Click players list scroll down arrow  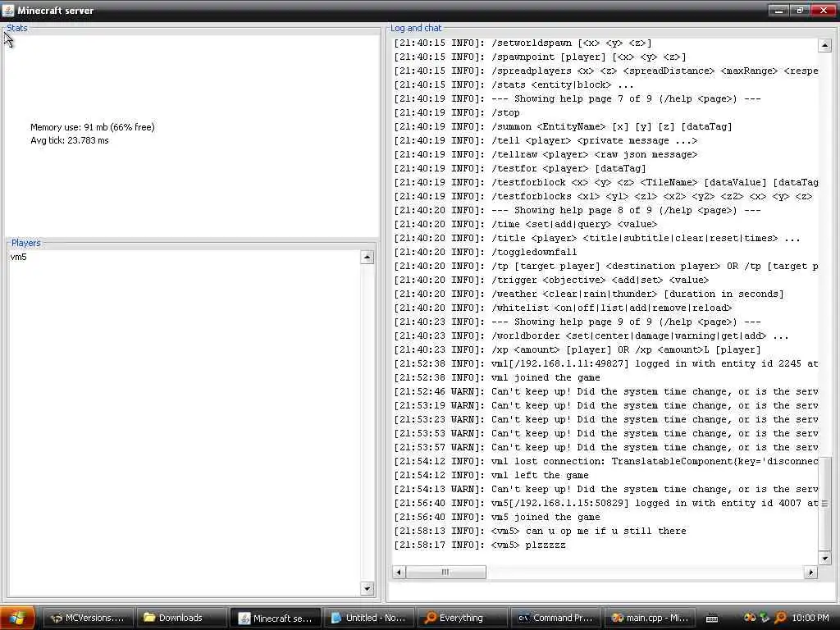(x=367, y=589)
